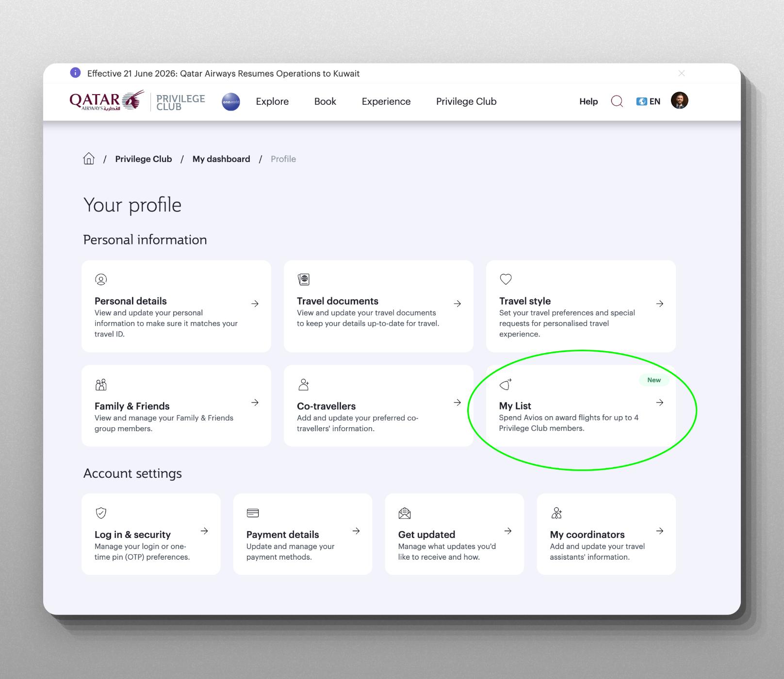Click arrow on Travel style card

point(660,304)
